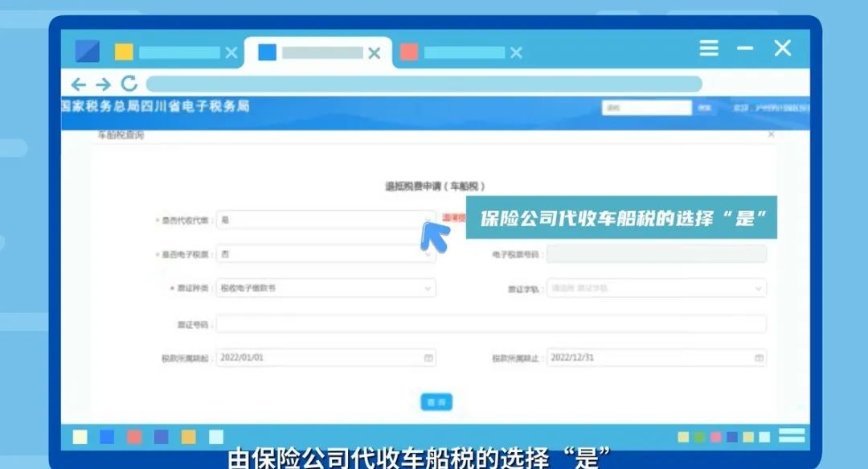Click the browser address bar
Viewport: 868px width, 469px height.
click(424, 84)
